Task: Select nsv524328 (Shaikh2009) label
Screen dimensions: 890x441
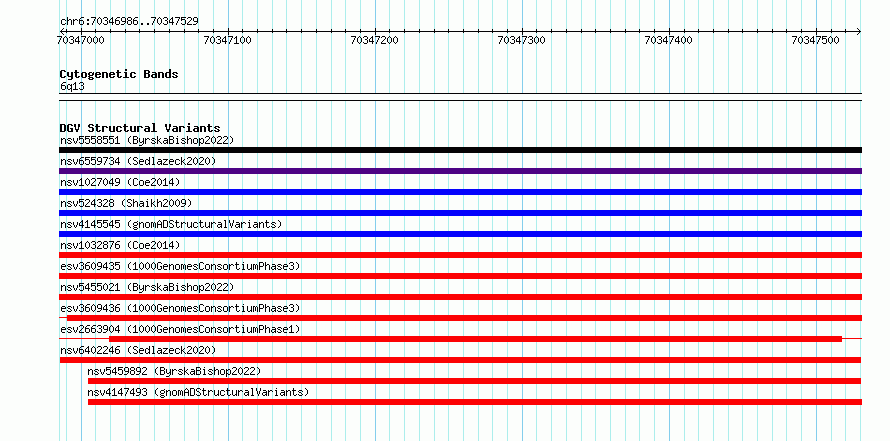Action: (126, 203)
